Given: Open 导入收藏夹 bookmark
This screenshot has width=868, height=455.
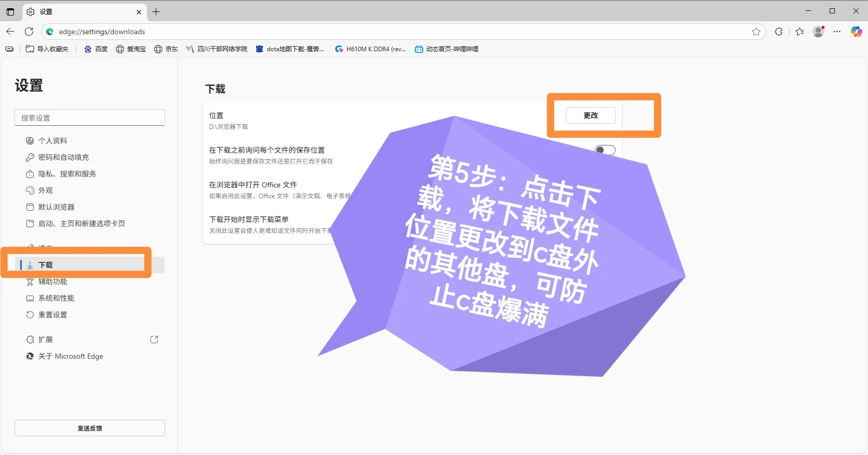Looking at the screenshot, I should pos(47,49).
